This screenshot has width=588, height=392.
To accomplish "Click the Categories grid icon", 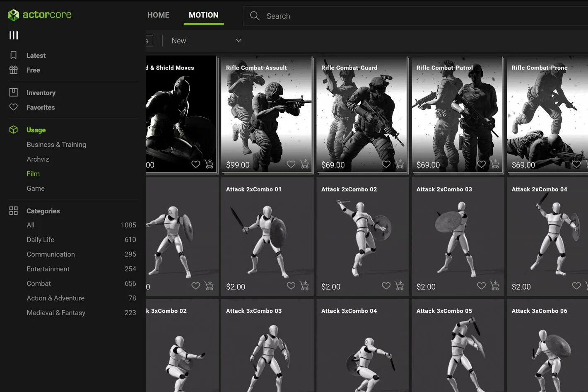I will click(14, 211).
